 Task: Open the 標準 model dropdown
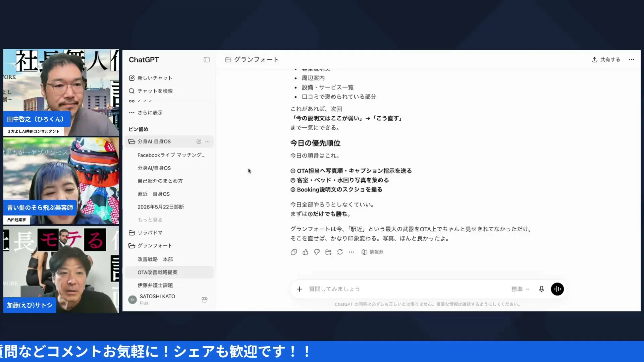[520, 289]
